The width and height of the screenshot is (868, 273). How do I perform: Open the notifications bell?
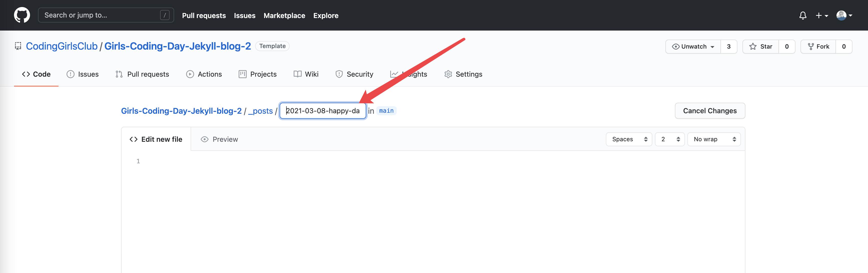coord(803,16)
